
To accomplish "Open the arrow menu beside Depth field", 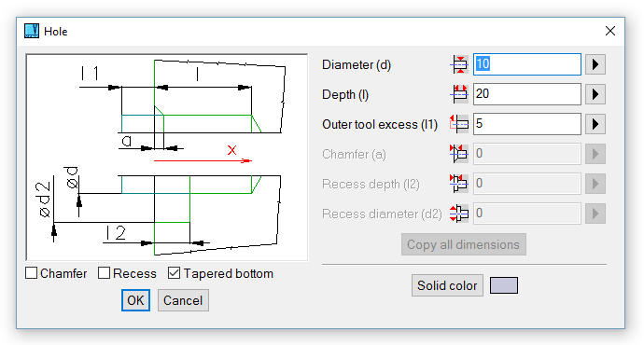I will pos(595,94).
